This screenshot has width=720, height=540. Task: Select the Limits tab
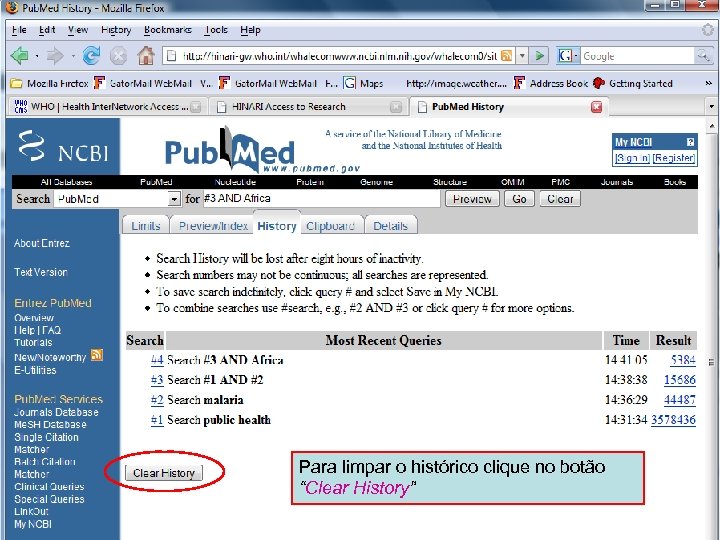pos(146,225)
